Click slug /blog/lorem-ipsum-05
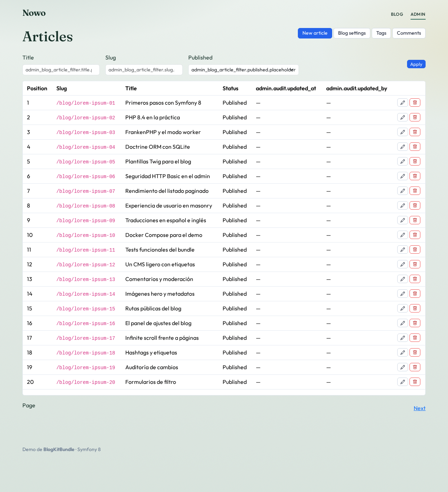 pyautogui.click(x=86, y=162)
